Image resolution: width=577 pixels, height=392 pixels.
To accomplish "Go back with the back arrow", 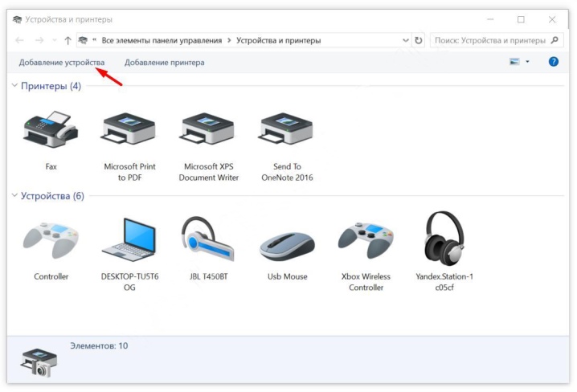I will click(x=19, y=40).
